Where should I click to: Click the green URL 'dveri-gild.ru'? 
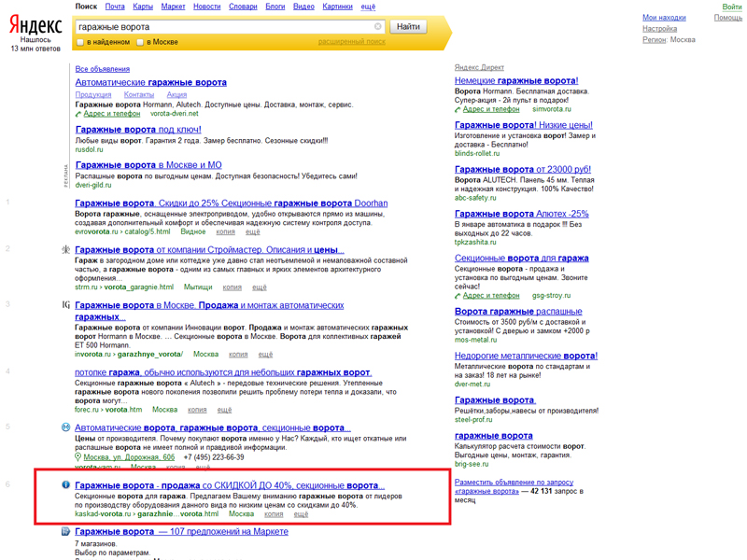[93, 185]
